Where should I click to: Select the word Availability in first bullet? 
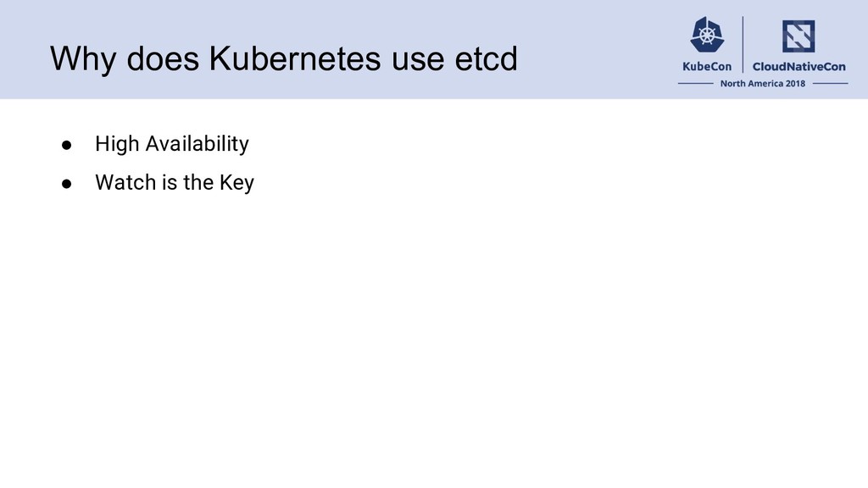pyautogui.click(x=197, y=144)
